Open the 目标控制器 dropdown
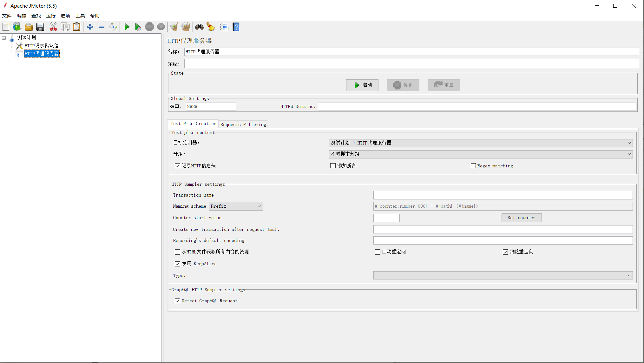The width and height of the screenshot is (644, 363). 481,143
